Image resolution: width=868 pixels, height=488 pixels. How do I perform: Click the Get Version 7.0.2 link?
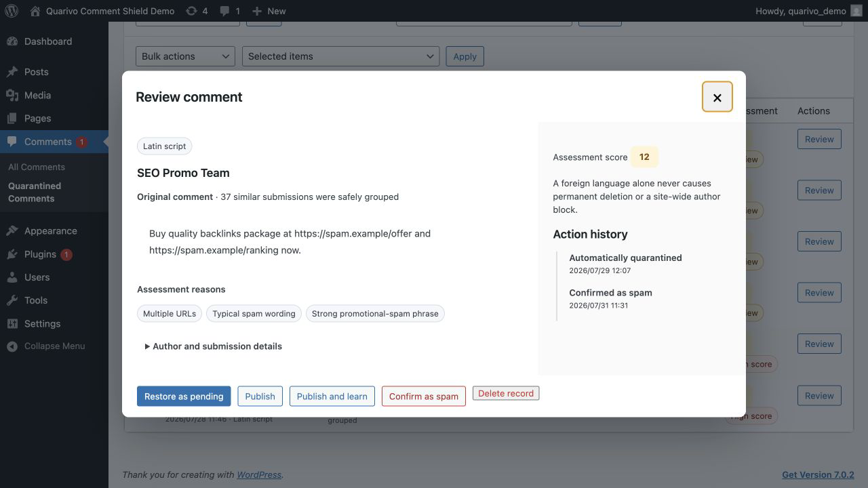click(x=818, y=474)
